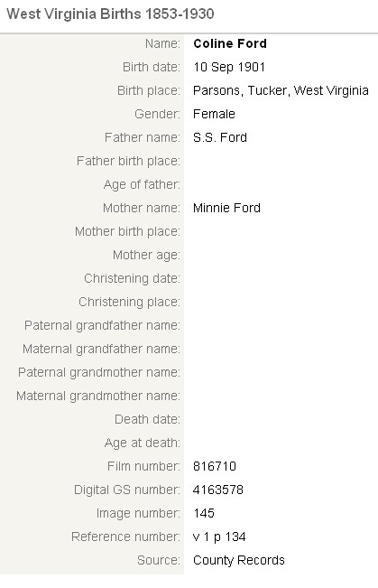Click image number value 145
Screen dimensions: 378x588
204,513
